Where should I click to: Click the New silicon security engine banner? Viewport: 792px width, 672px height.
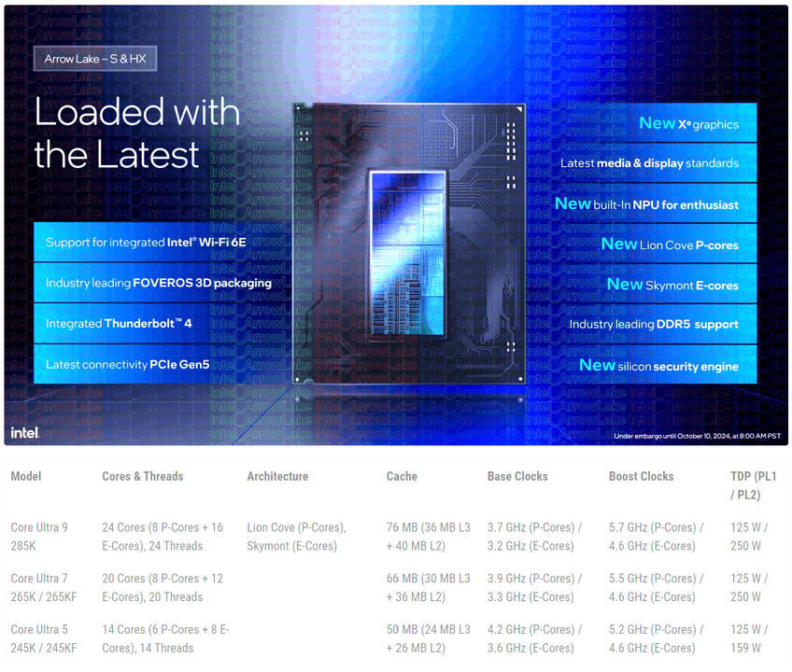[658, 366]
